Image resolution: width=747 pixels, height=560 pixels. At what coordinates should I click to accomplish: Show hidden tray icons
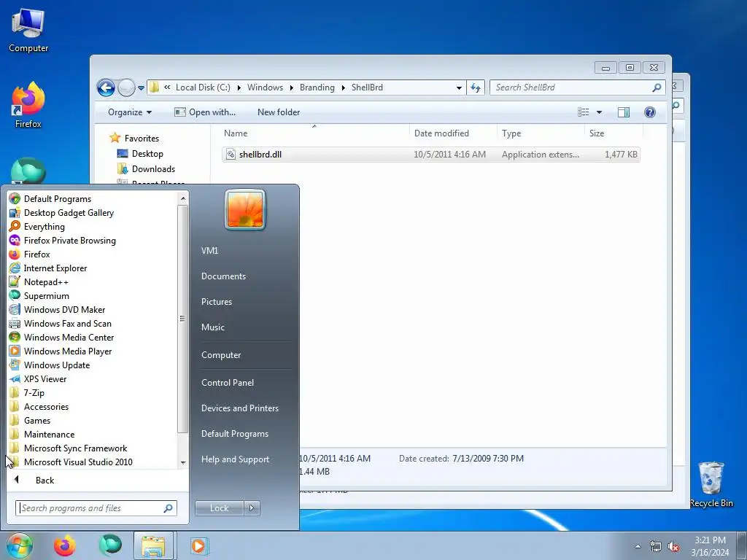(x=638, y=546)
